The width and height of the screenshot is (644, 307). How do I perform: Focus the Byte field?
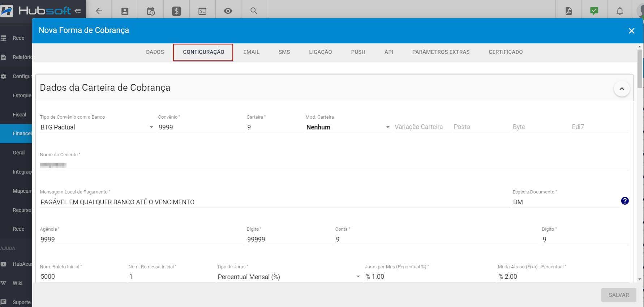[x=541, y=127]
